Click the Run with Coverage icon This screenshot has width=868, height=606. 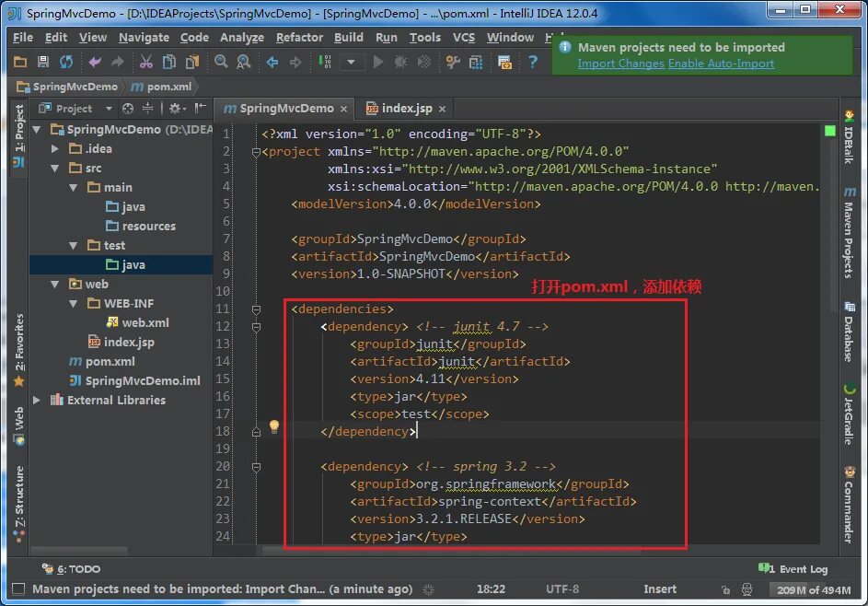[x=424, y=62]
